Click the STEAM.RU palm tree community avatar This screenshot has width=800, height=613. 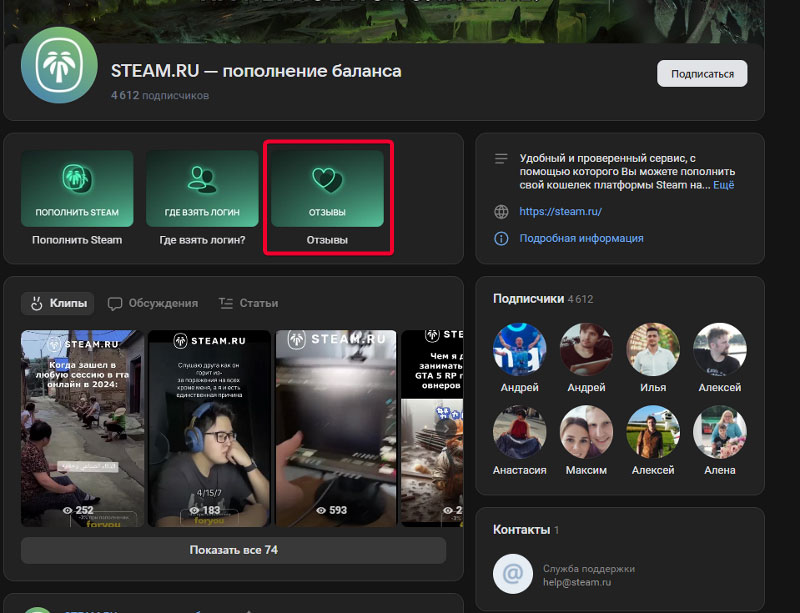coord(59,65)
